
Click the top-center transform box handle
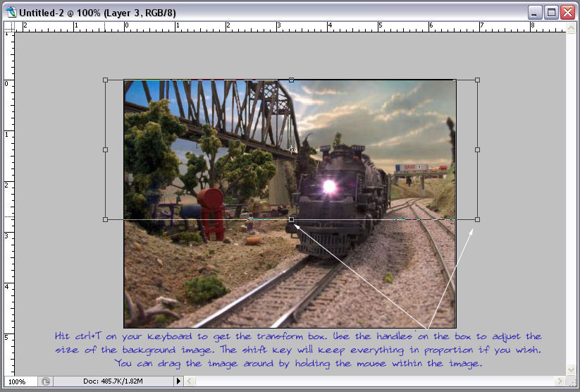tap(292, 80)
